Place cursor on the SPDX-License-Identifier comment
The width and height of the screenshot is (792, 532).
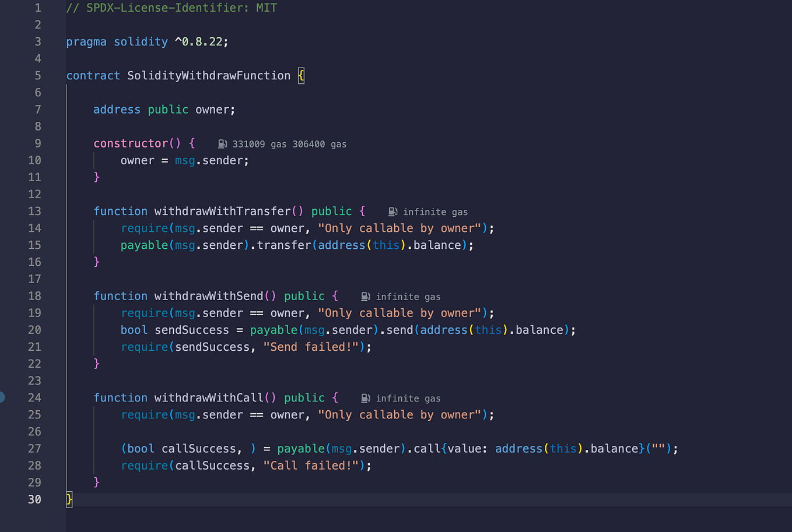click(171, 8)
